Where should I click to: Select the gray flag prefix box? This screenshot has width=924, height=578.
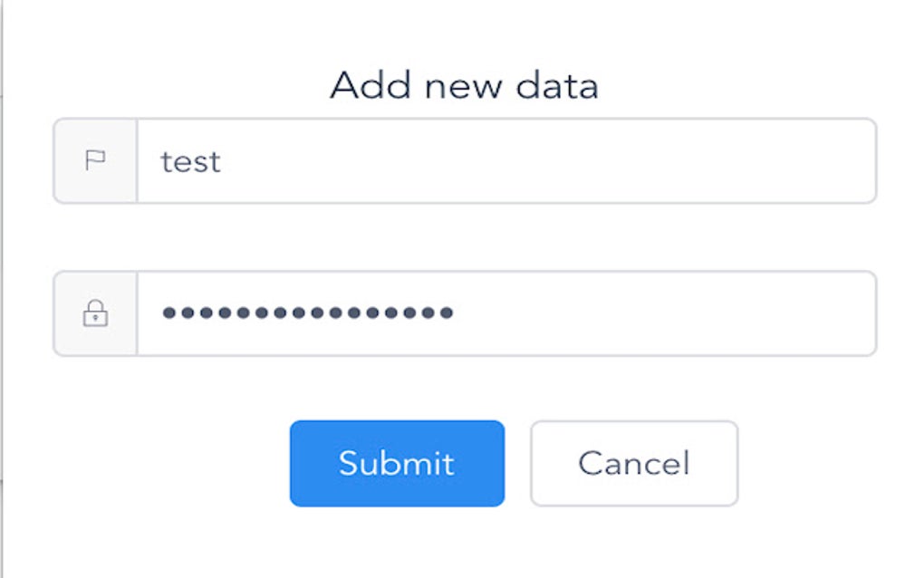tap(96, 161)
